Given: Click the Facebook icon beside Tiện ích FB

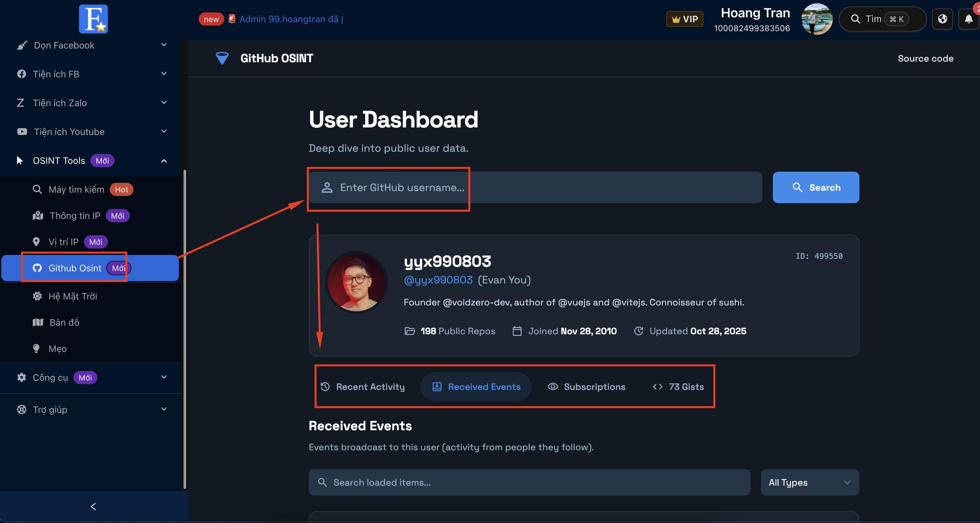Looking at the screenshot, I should pos(22,74).
